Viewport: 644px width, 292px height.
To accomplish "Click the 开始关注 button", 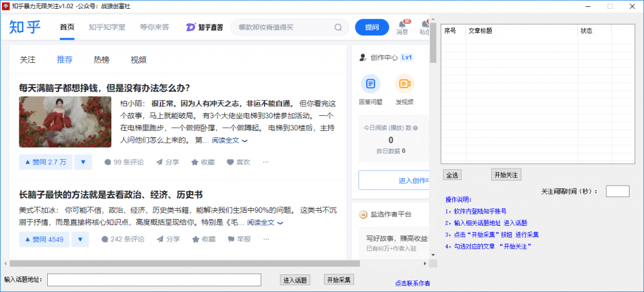I will click(506, 174).
